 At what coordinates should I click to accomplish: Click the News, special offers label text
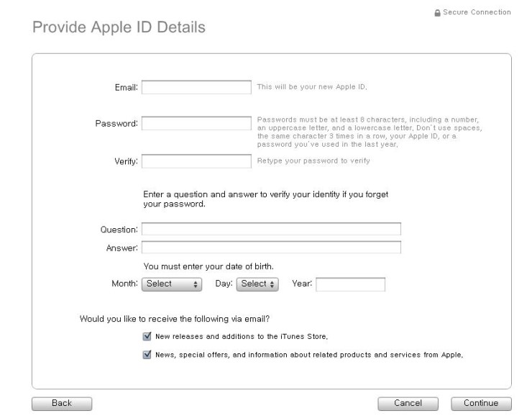309,355
